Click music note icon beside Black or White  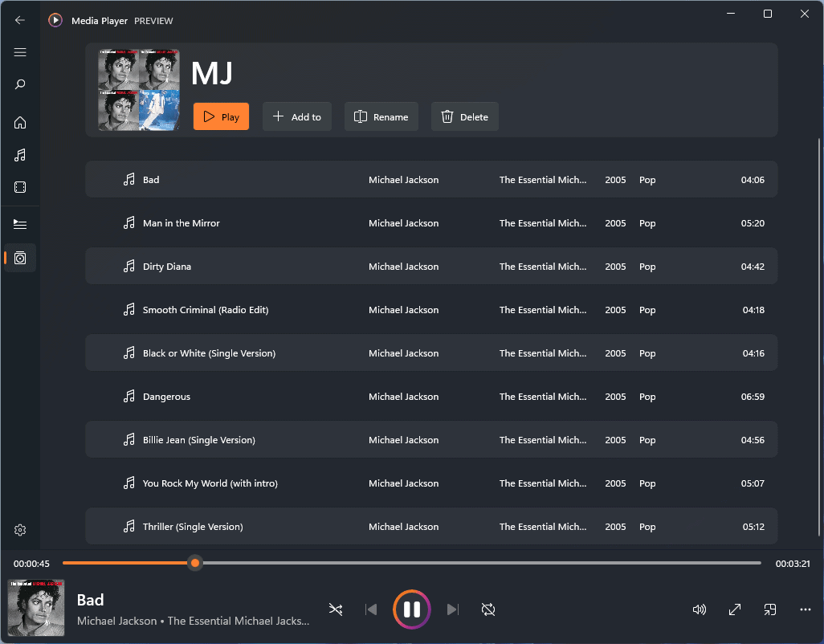pyautogui.click(x=128, y=353)
